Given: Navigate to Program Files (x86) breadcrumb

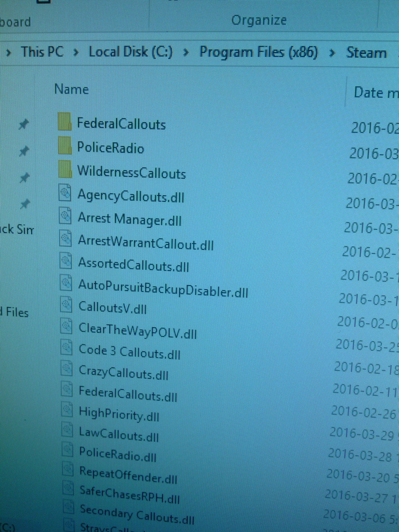Looking at the screenshot, I should (x=259, y=52).
